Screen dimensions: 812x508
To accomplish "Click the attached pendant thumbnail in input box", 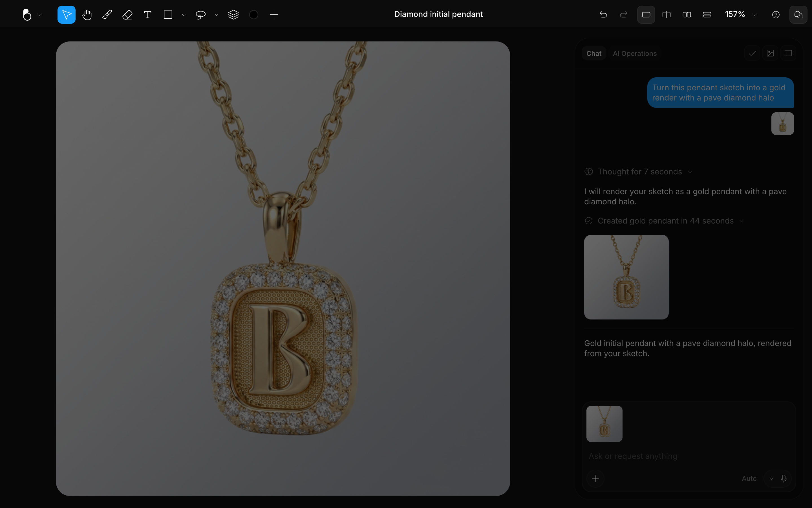I will (x=604, y=424).
